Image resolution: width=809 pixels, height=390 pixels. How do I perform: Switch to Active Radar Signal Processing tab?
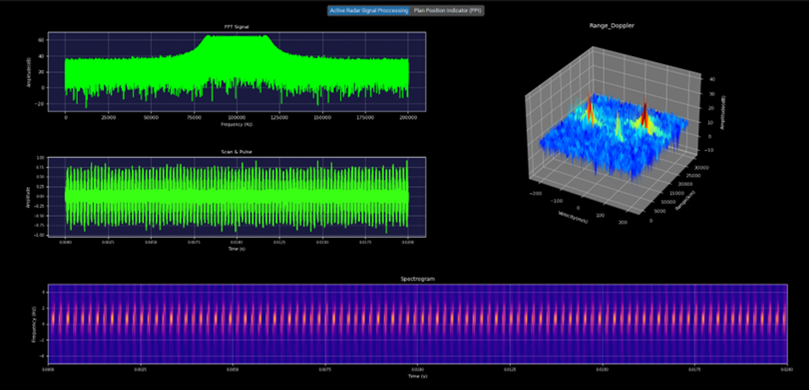point(369,10)
